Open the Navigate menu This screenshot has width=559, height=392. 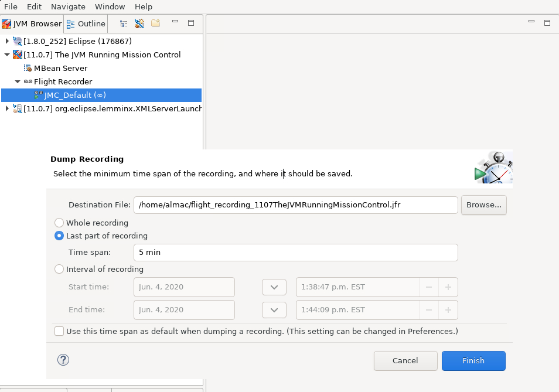coord(68,6)
